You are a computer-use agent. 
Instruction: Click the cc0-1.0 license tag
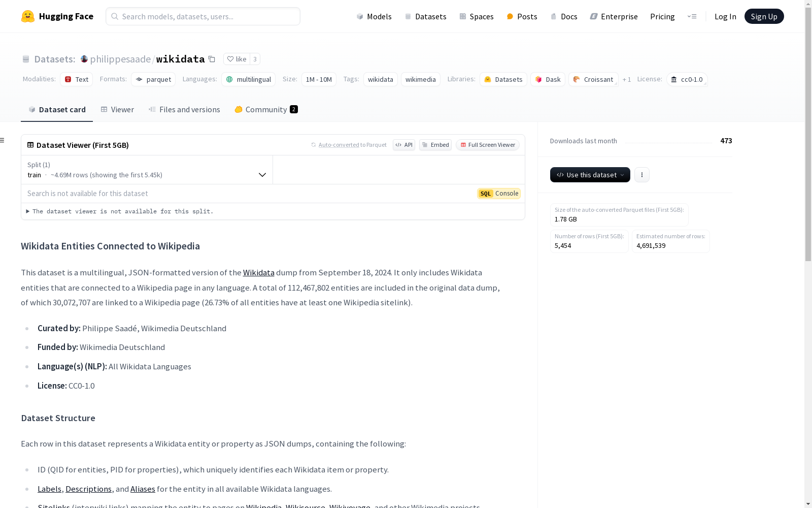[x=687, y=79]
